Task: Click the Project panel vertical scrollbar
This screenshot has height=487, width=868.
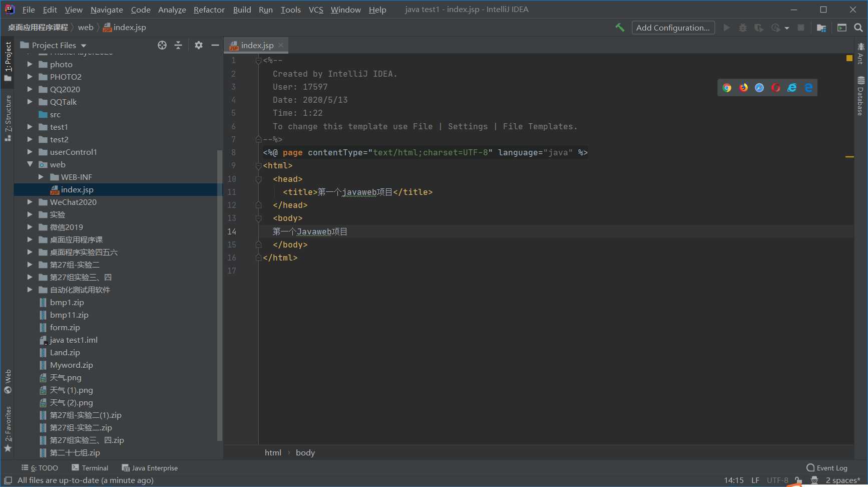Action: tap(219, 296)
